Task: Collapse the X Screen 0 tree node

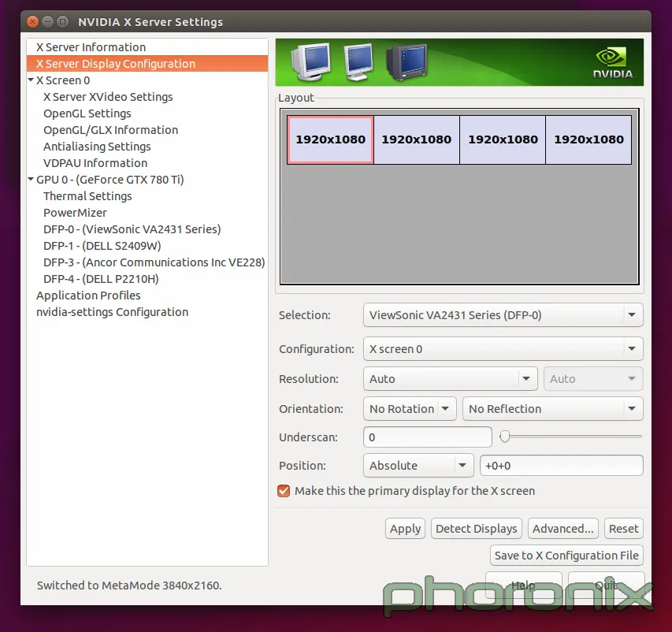Action: click(x=31, y=80)
